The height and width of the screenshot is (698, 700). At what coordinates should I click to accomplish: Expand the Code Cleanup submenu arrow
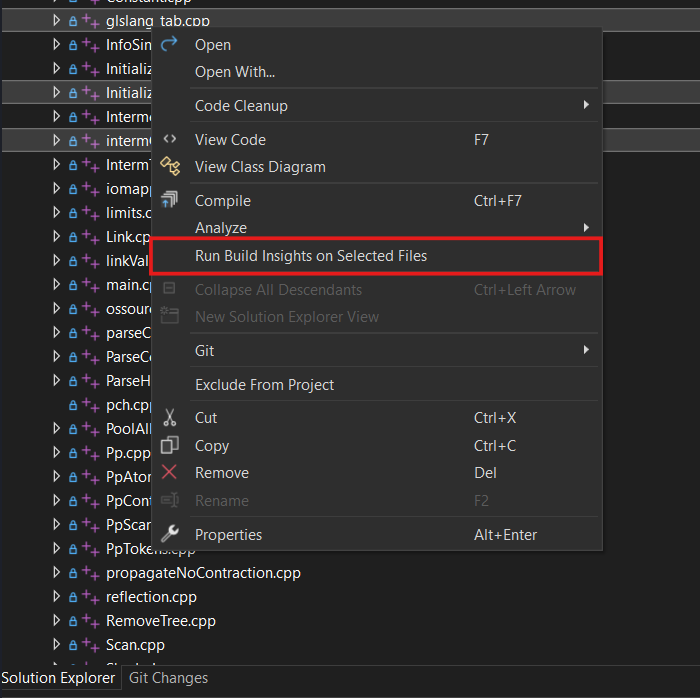pos(586,106)
